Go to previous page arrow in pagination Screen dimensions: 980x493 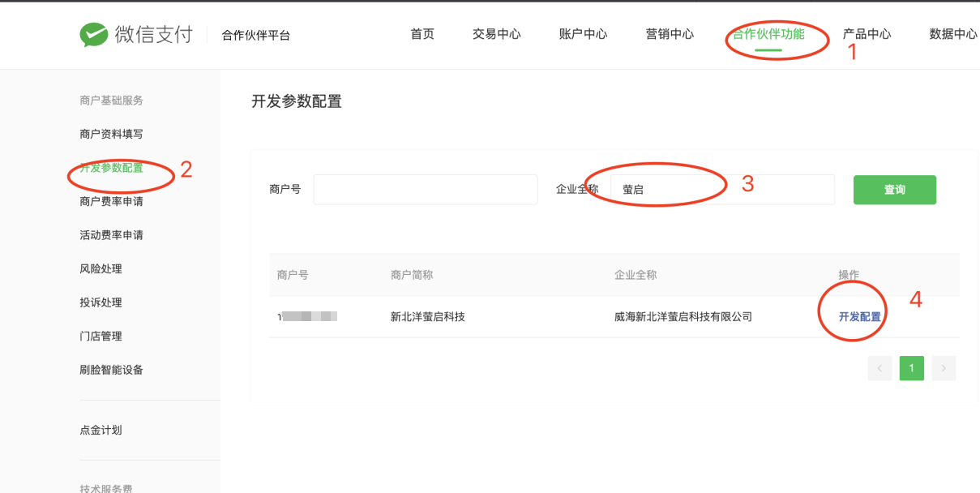[879, 368]
